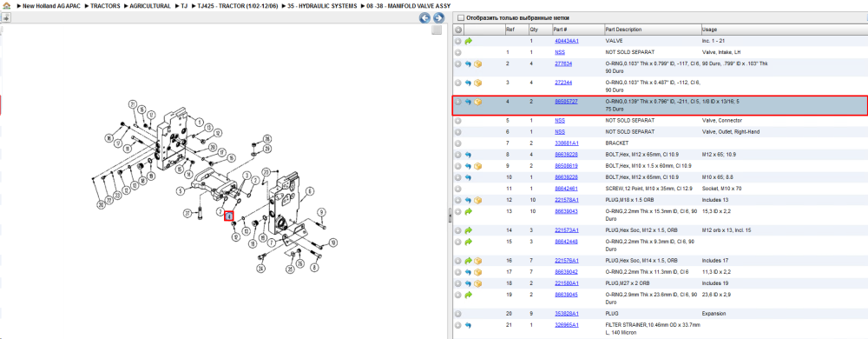Click blue arrow icon in 326965A1 row
Image resolution: width=868 pixels, height=339 pixels.
click(469, 325)
